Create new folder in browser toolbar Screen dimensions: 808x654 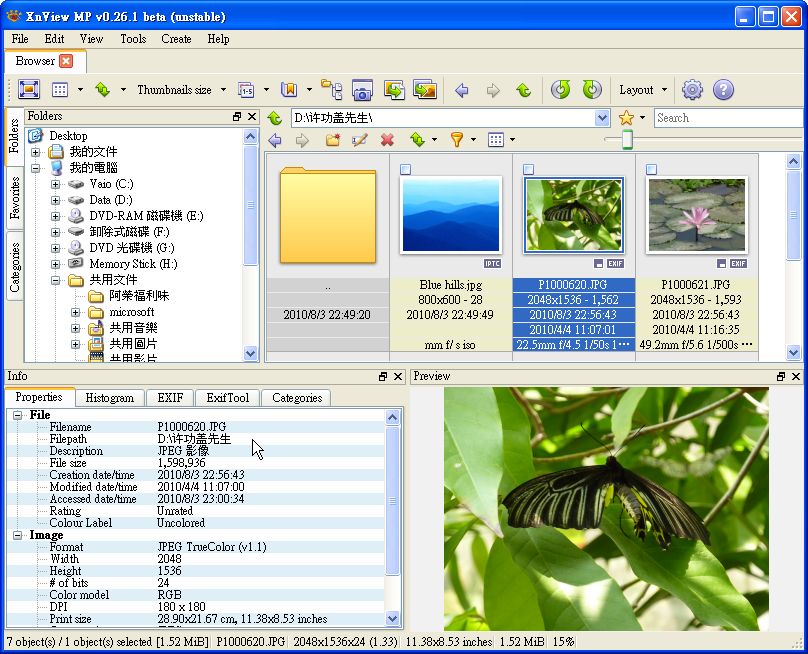333,139
